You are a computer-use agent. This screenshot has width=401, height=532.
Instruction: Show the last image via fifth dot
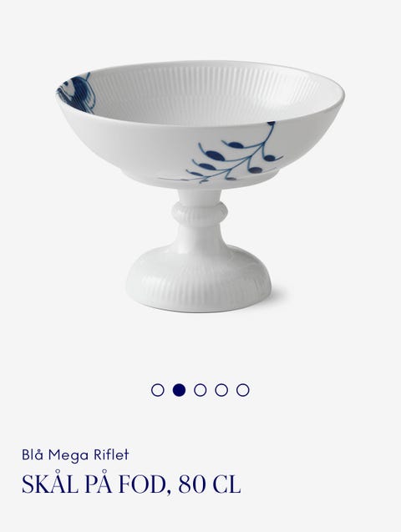click(243, 390)
